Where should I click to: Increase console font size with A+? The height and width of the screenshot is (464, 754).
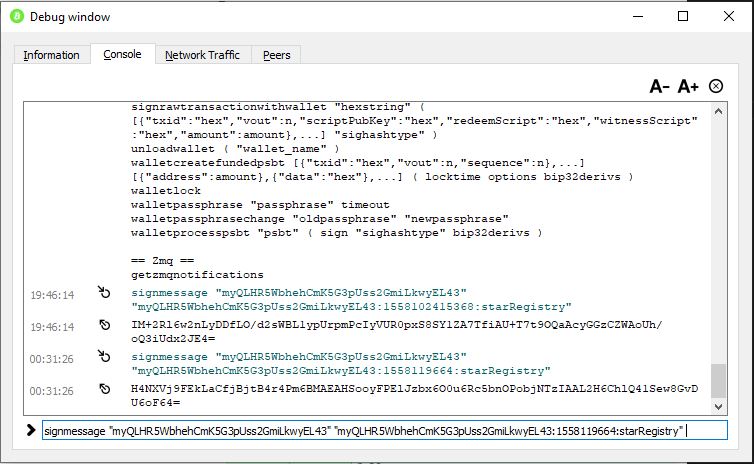(x=688, y=87)
